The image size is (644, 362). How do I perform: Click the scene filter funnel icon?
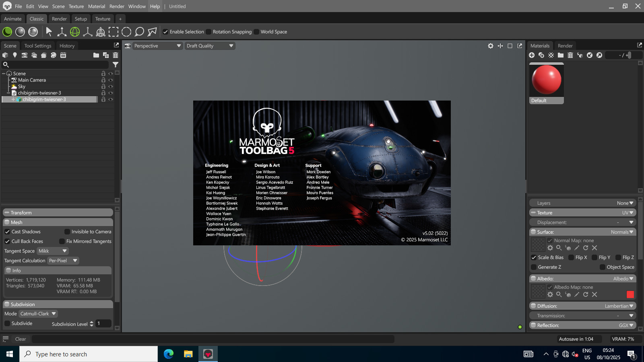coord(116,65)
